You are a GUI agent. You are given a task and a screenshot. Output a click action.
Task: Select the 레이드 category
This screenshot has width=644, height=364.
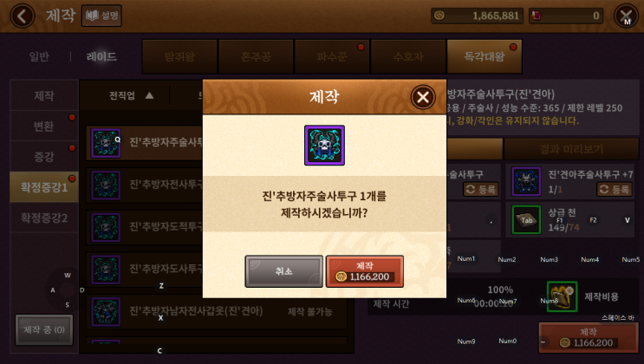coord(101,56)
